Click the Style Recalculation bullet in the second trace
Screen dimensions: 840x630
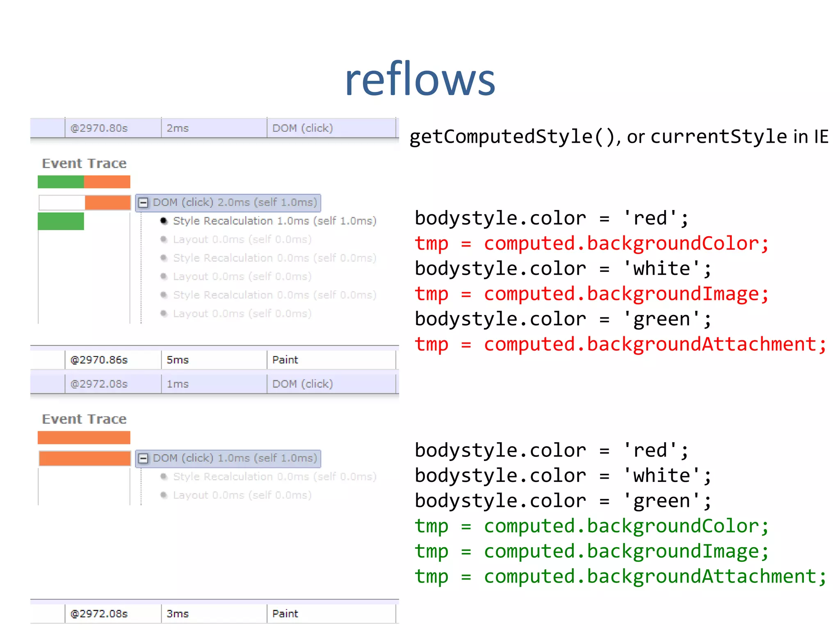tap(164, 477)
